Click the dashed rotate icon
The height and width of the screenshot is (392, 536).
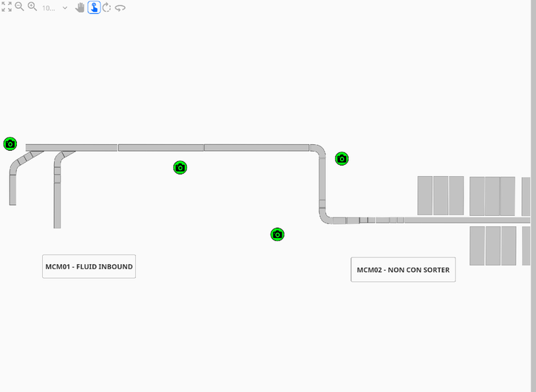coord(106,7)
